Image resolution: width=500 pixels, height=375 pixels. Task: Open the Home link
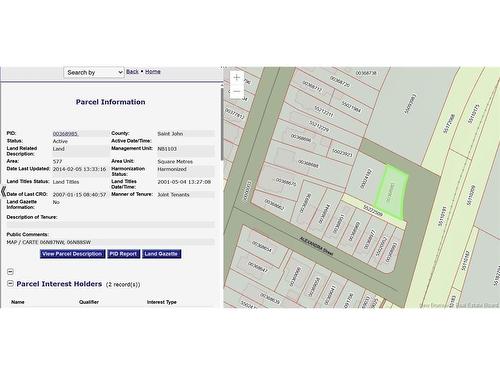pos(153,72)
